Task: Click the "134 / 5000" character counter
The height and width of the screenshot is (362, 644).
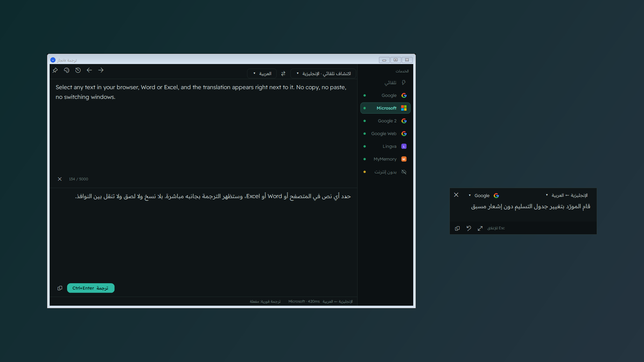Action: [x=78, y=179]
